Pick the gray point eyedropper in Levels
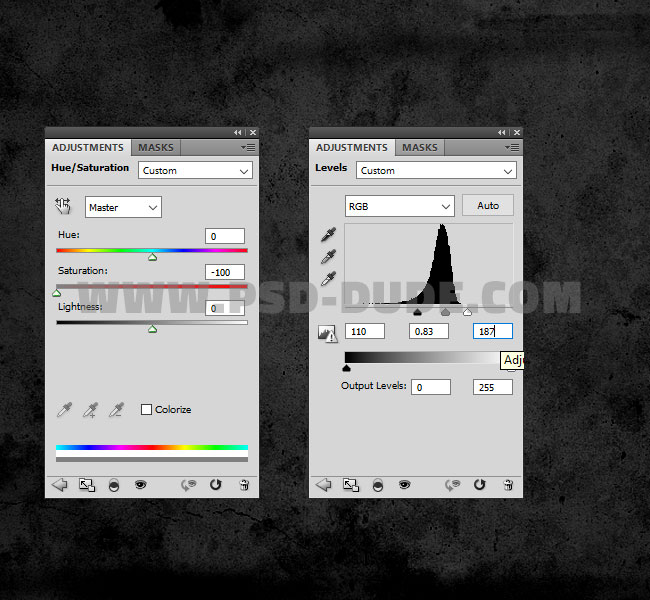The image size is (650, 600). pos(328,257)
